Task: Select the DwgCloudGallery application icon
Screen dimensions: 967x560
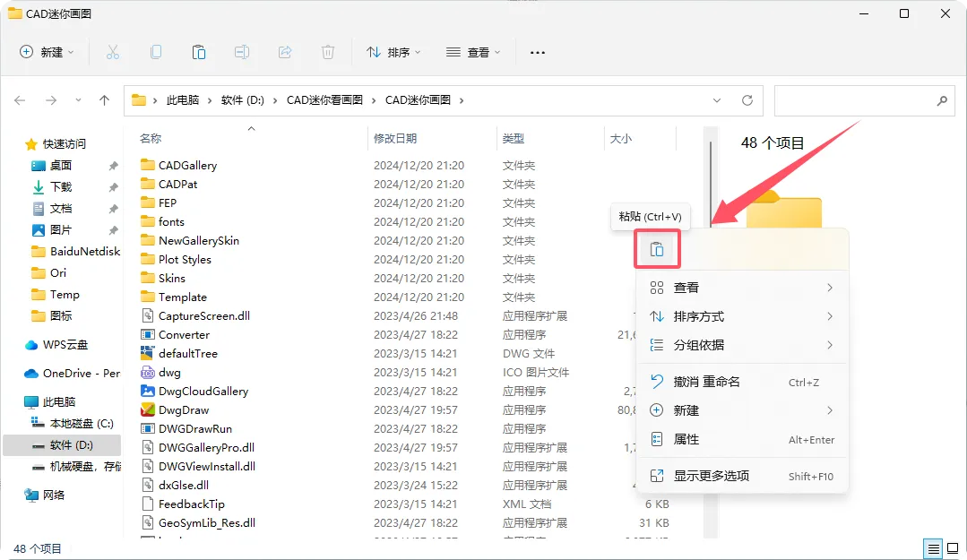Action: pos(147,391)
